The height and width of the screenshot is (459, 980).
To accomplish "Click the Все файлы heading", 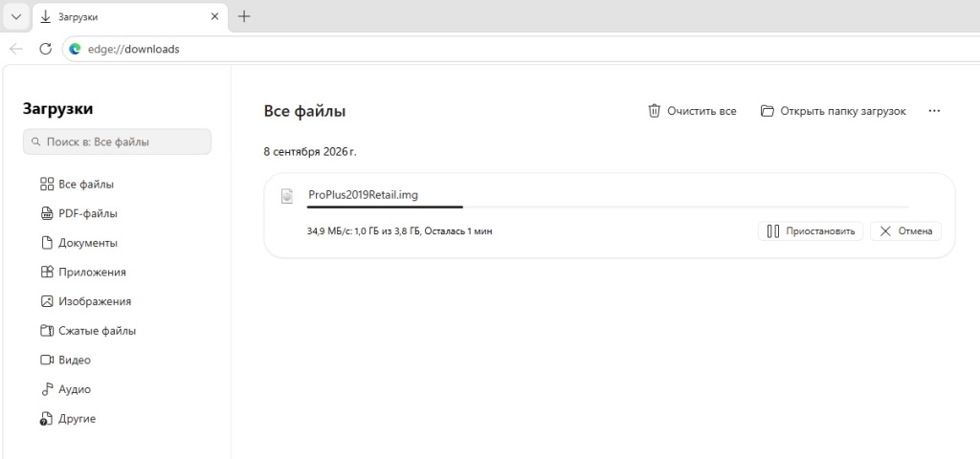I will coord(305,111).
